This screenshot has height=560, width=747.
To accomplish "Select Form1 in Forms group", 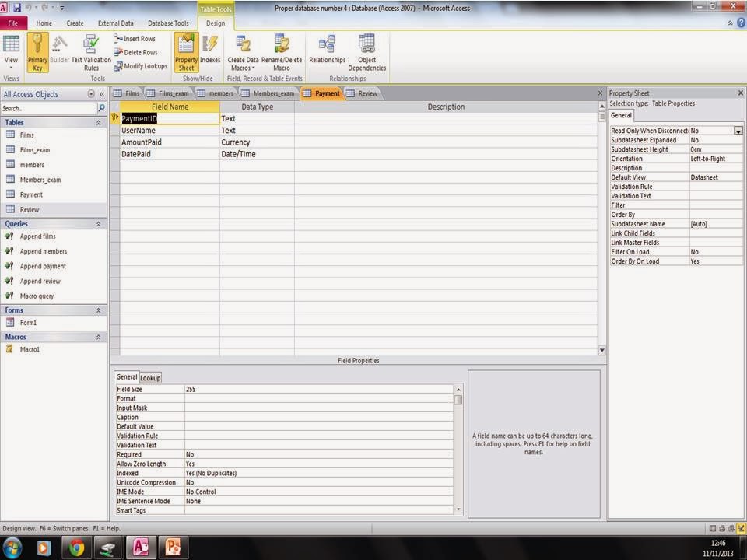I will coord(28,322).
